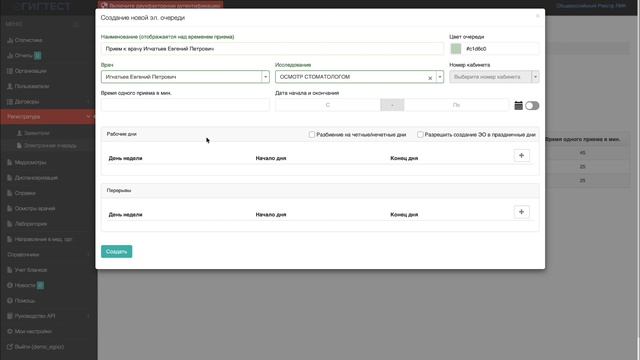
Task: Click the Договоры icon in sidebar
Action: coord(10,102)
